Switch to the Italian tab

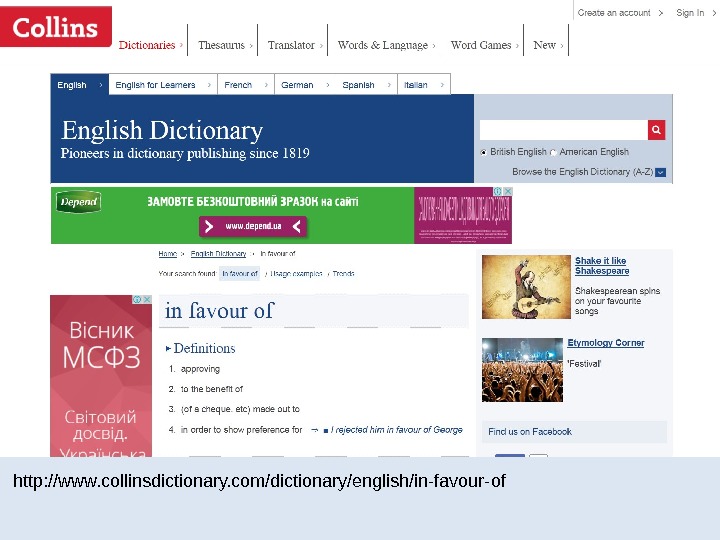[423, 85]
